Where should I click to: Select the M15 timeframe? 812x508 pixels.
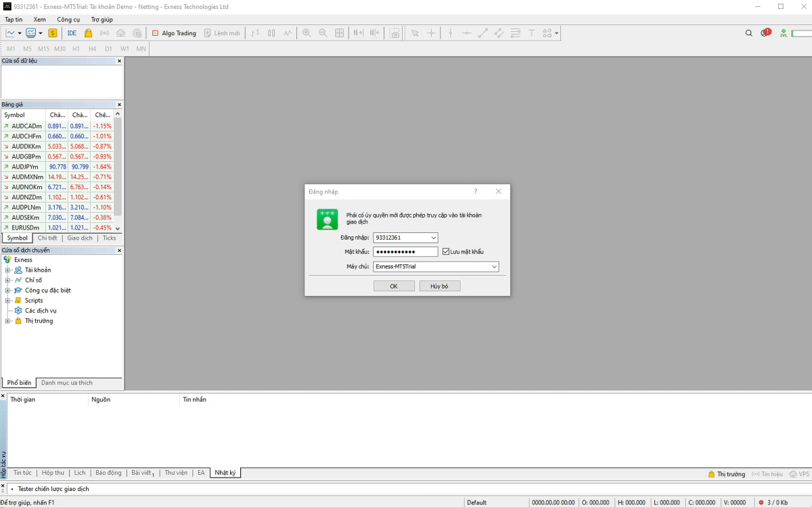click(43, 49)
